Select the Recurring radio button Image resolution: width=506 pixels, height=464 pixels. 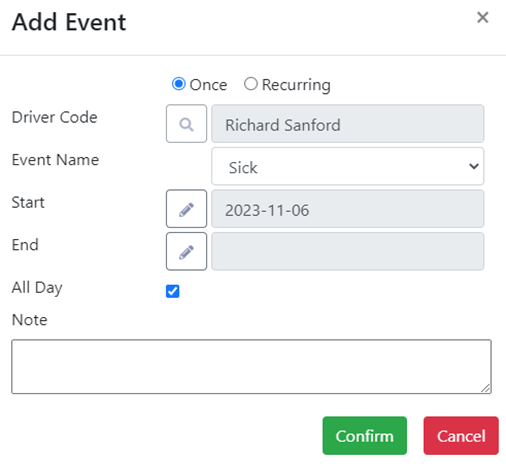tap(251, 84)
